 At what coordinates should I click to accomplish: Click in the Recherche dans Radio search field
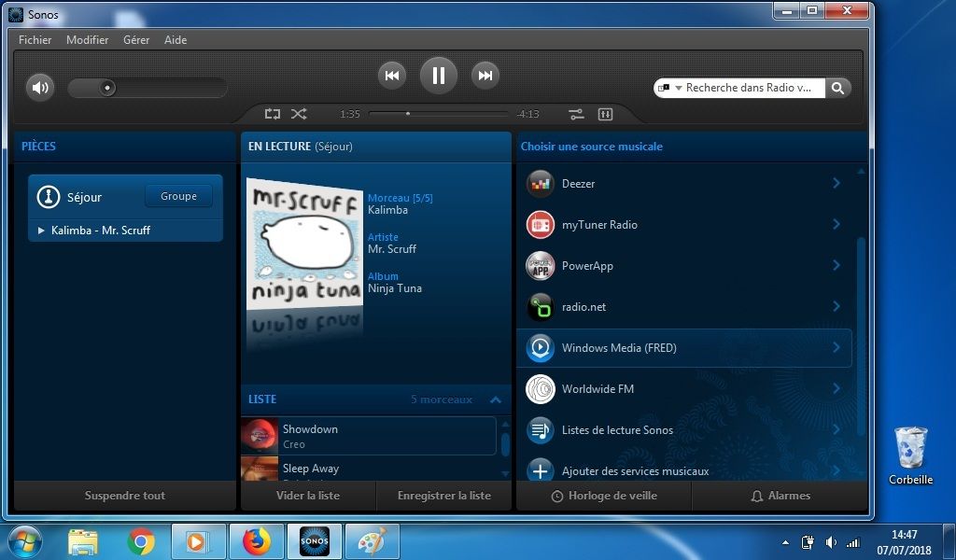748,88
